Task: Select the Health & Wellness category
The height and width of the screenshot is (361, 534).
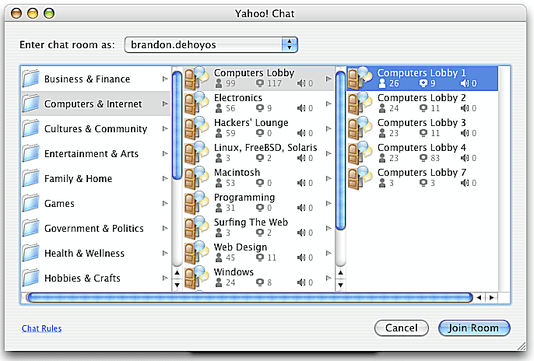Action: pos(96,253)
